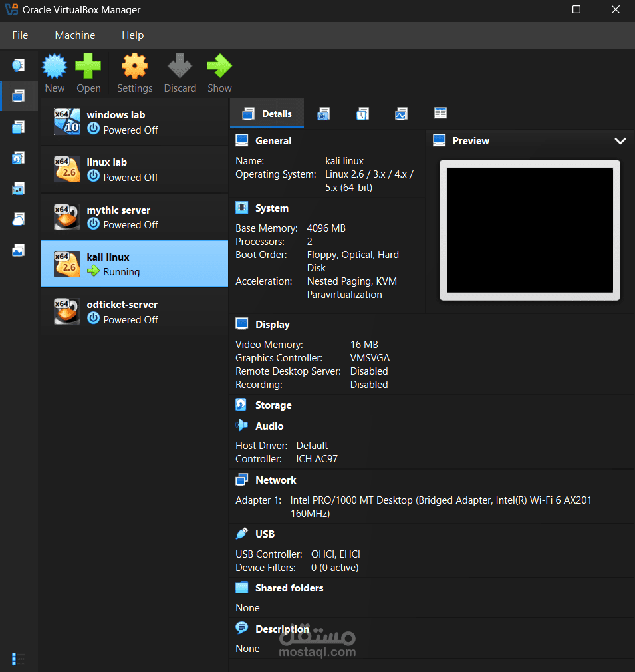Click the green Running arrow status icon
Image resolution: width=635 pixels, height=672 pixels.
point(93,271)
